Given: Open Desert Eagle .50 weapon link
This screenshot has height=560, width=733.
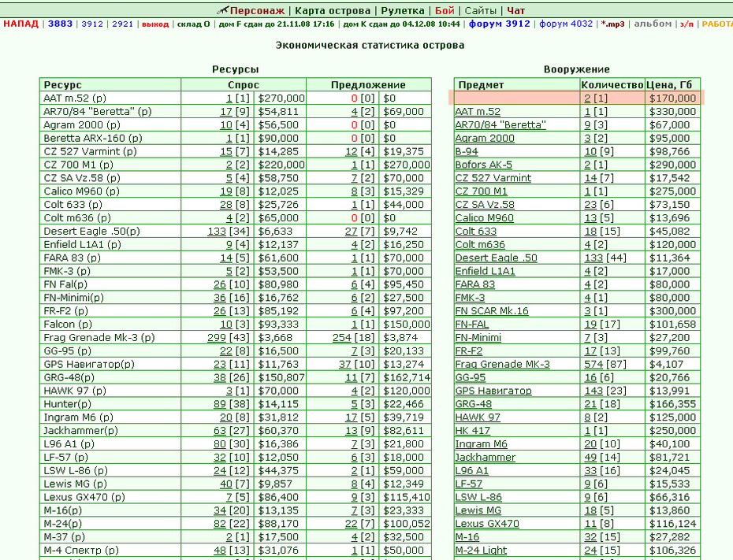Looking at the screenshot, I should pyautogui.click(x=497, y=258).
